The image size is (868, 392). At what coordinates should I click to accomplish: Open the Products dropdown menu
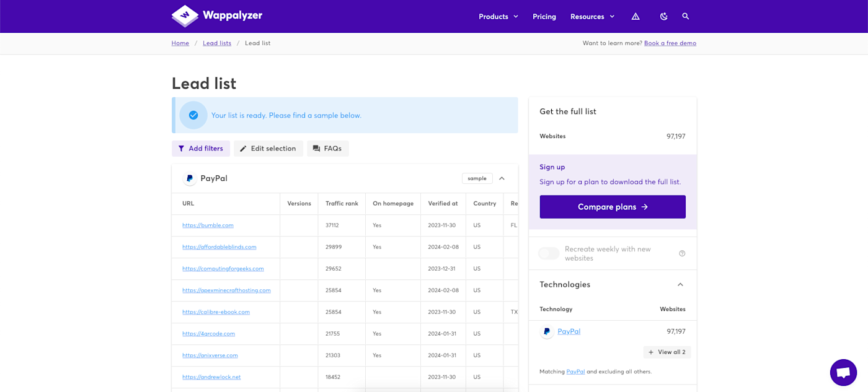pyautogui.click(x=498, y=17)
